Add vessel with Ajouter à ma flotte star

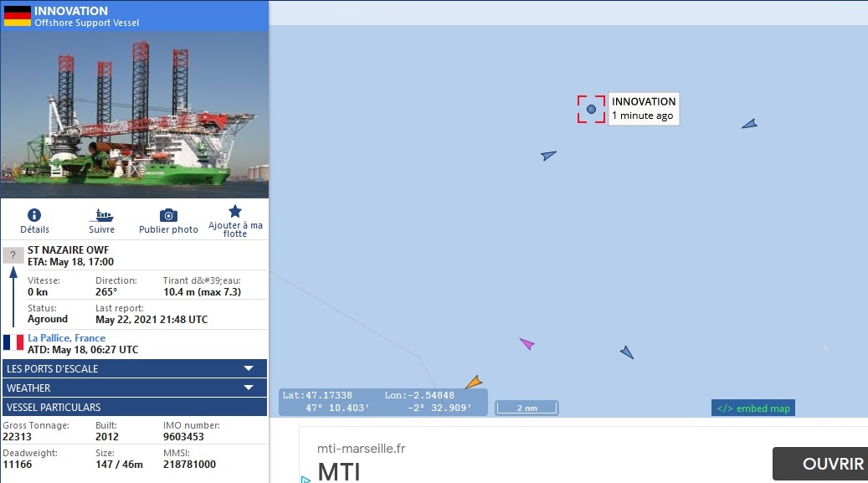click(235, 211)
